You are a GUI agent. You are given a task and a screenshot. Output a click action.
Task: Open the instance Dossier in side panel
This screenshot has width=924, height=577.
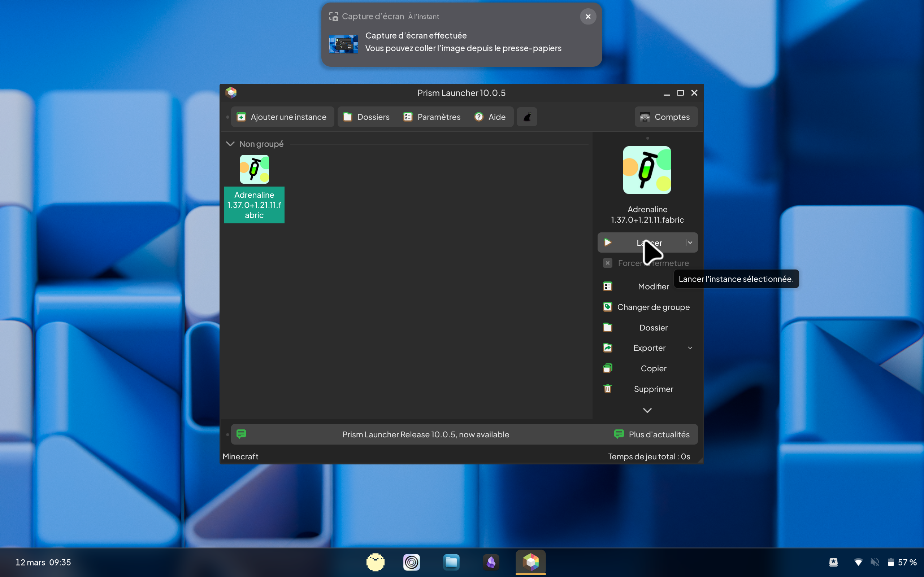pos(647,327)
